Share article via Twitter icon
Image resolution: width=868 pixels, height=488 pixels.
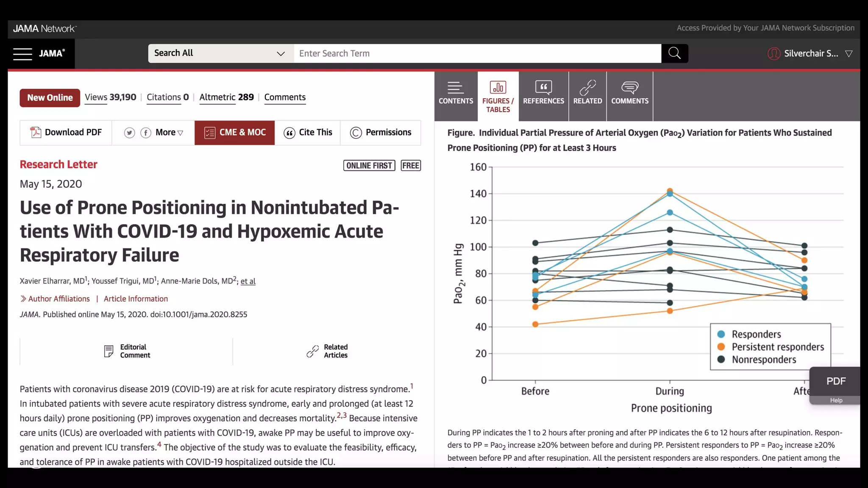[129, 133]
